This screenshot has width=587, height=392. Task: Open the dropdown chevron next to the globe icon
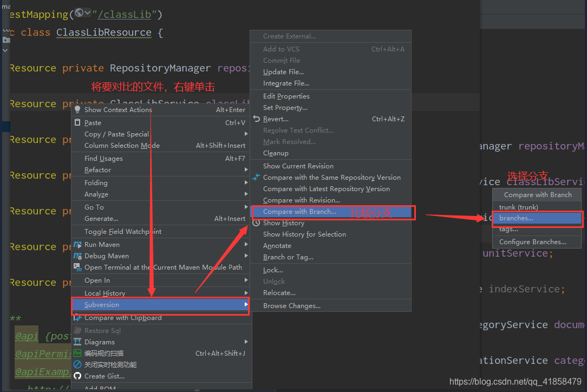pyautogui.click(x=88, y=13)
